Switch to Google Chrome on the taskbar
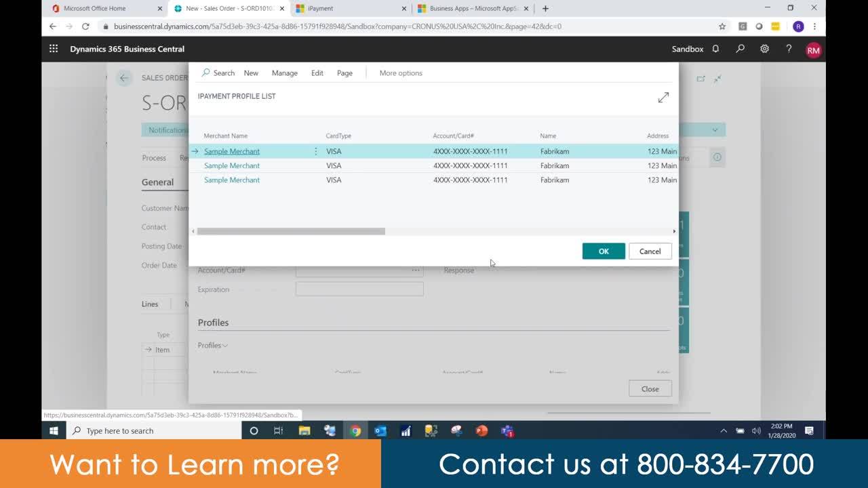The height and width of the screenshot is (488, 868). tap(355, 430)
